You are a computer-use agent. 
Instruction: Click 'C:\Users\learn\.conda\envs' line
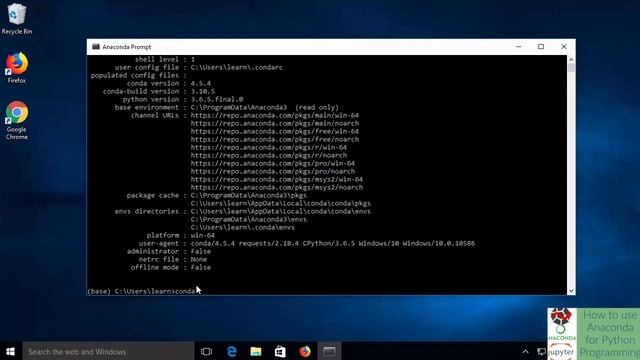pyautogui.click(x=242, y=227)
